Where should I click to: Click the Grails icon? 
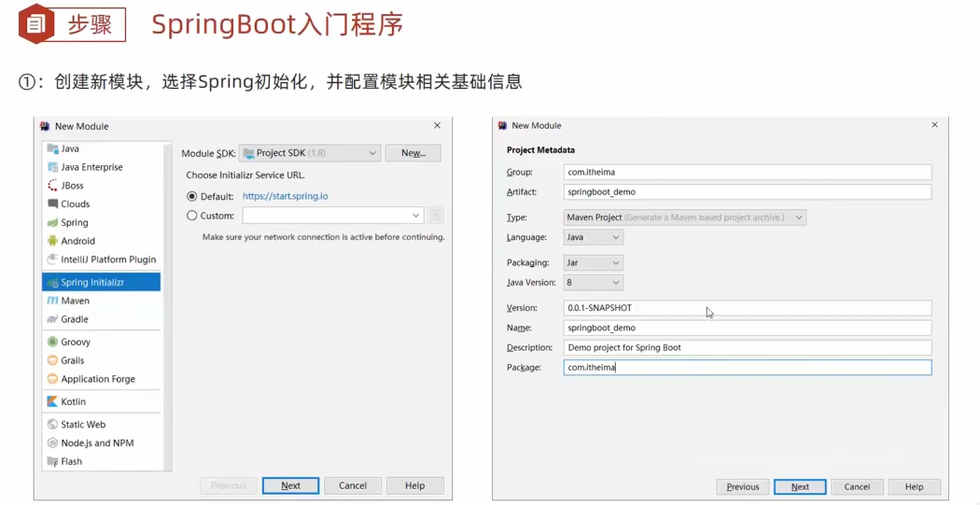pyautogui.click(x=52, y=360)
